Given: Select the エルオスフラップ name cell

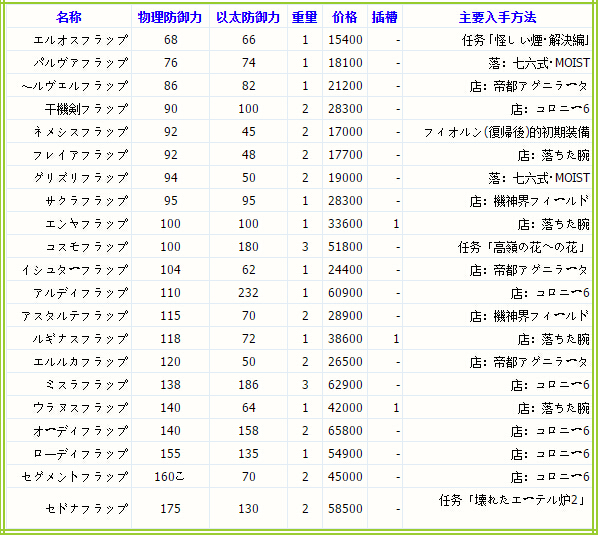Looking at the screenshot, I should 69,40.
